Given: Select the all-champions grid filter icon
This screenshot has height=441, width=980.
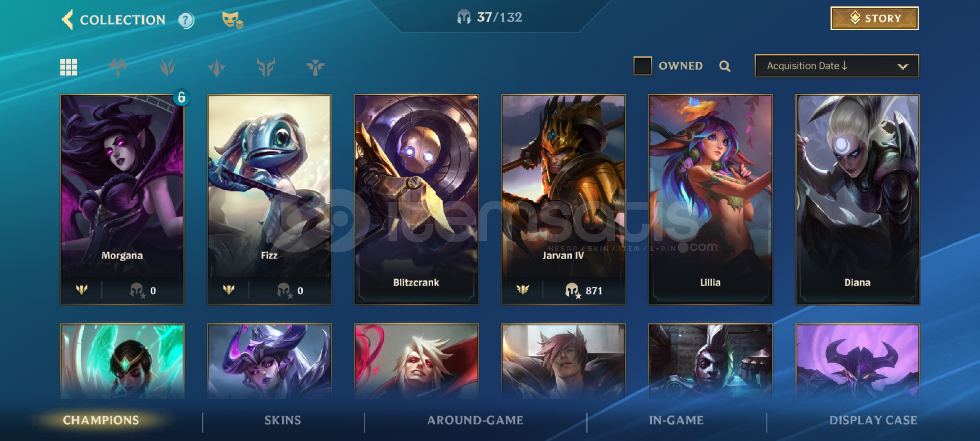Looking at the screenshot, I should pyautogui.click(x=69, y=67).
